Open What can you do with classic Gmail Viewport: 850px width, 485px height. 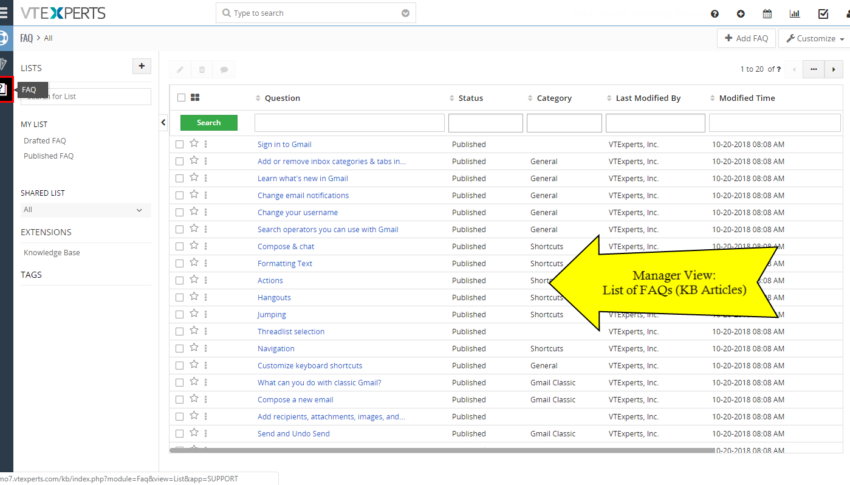coord(319,383)
